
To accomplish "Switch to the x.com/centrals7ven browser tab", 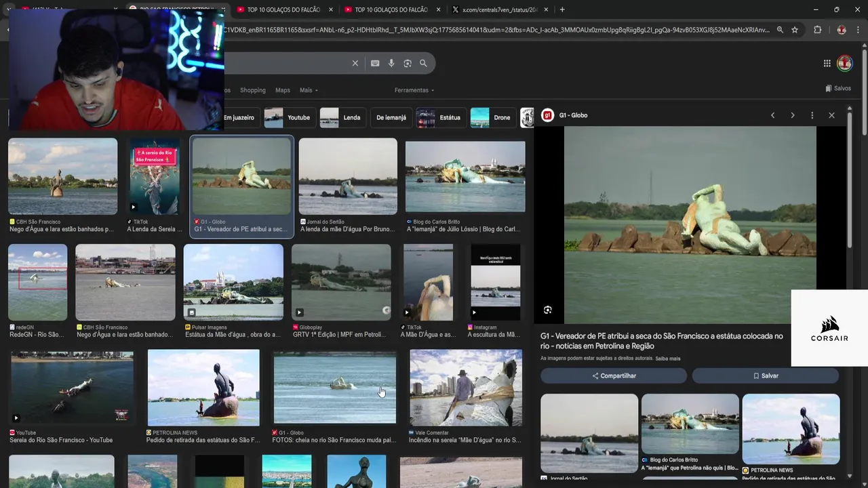I will [x=500, y=9].
